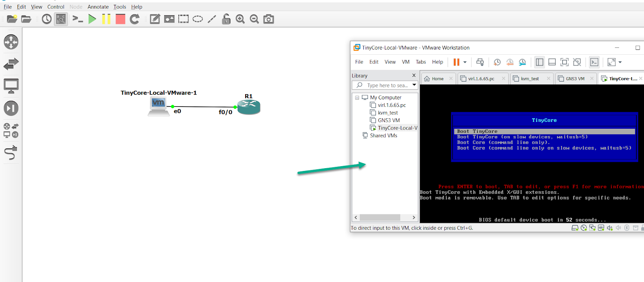The width and height of the screenshot is (644, 282).
Task: Select router R1 on the canvas
Action: tap(249, 107)
